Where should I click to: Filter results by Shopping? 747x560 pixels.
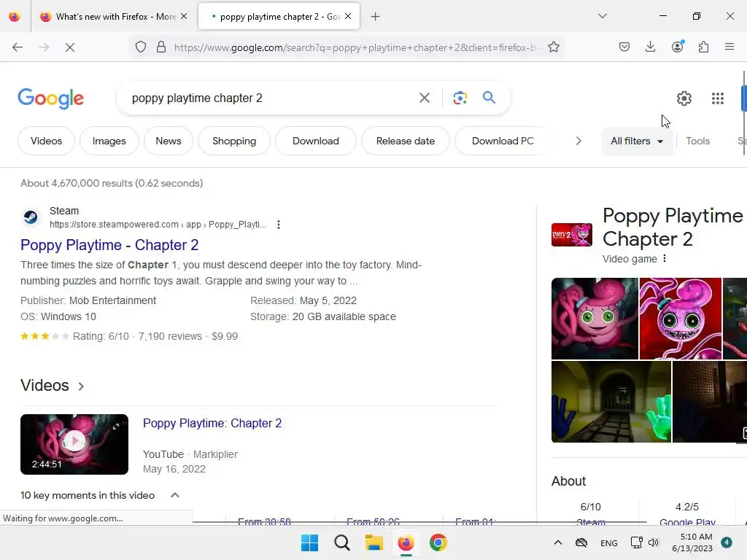point(234,141)
